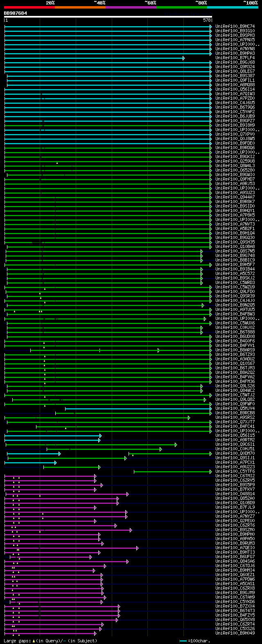The height and width of the screenshot is (644, 262).
Task: Select the UniRef100_B6T9Q6 label
Action: click(x=235, y=107)
